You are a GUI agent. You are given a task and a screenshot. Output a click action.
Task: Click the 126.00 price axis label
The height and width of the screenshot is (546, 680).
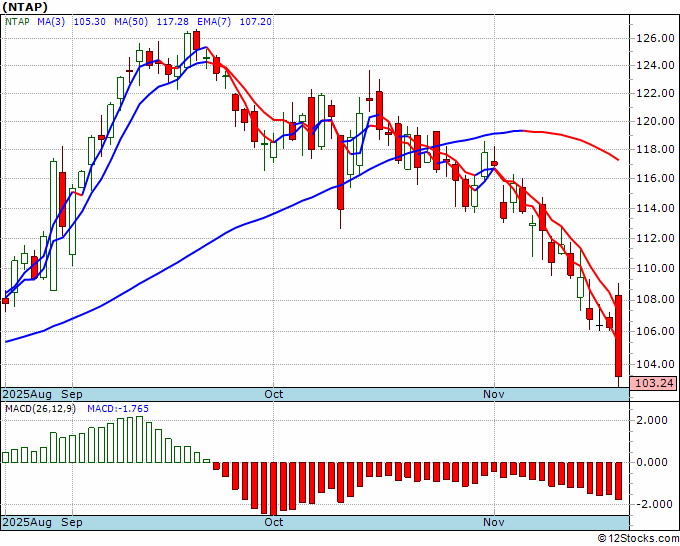[655, 39]
